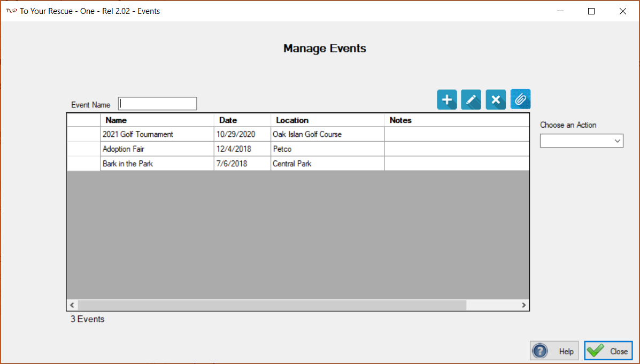Click the green checkmark Close icon
Viewport: 640px width, 364px height.
[x=596, y=351]
